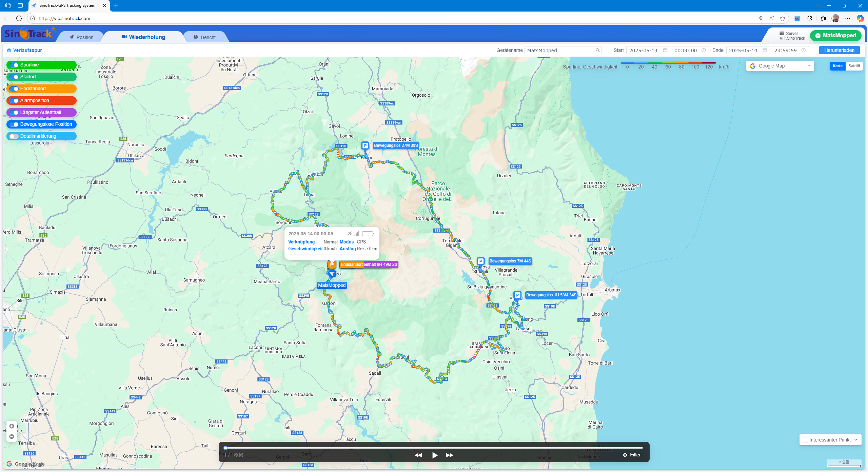
Task: Open the end time picker
Action: point(790,50)
